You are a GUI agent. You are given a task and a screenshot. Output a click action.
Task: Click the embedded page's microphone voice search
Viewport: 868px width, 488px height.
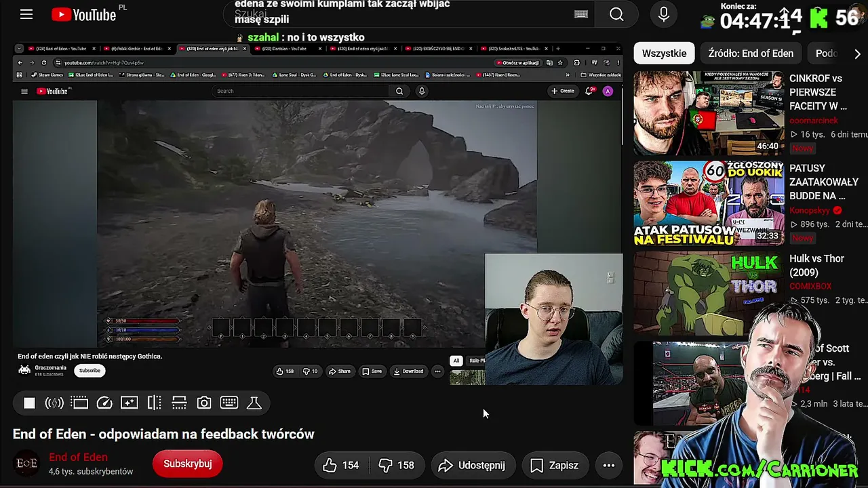pyautogui.click(x=422, y=91)
